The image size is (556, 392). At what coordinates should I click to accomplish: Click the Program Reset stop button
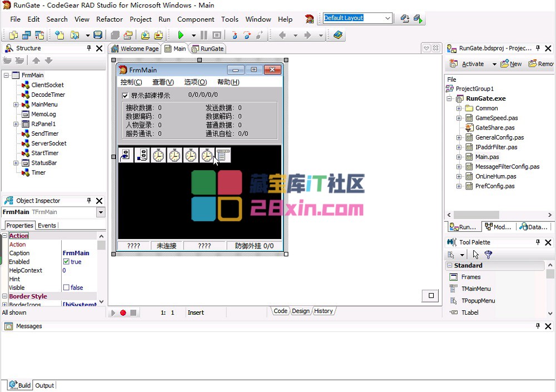217,35
